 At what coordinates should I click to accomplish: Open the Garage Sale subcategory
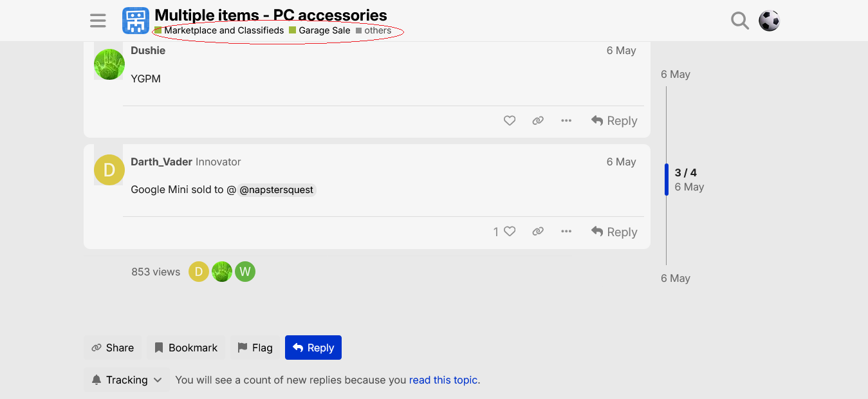[x=320, y=30]
